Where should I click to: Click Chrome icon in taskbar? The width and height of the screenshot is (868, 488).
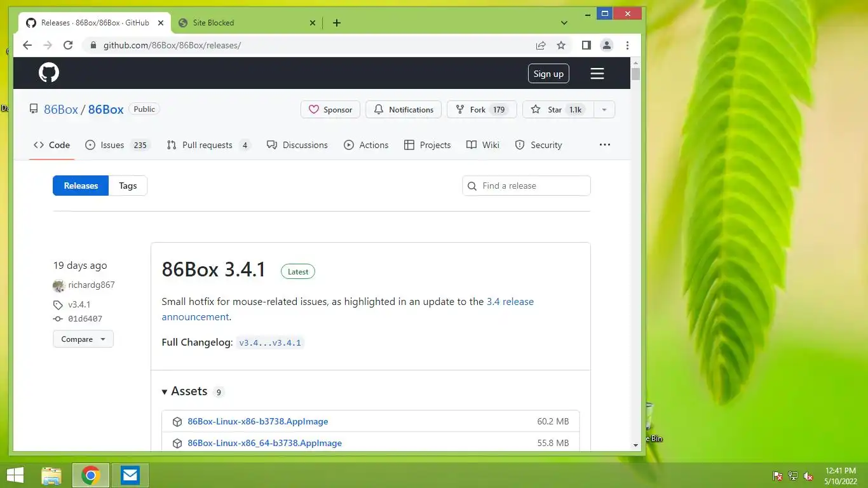pos(91,475)
